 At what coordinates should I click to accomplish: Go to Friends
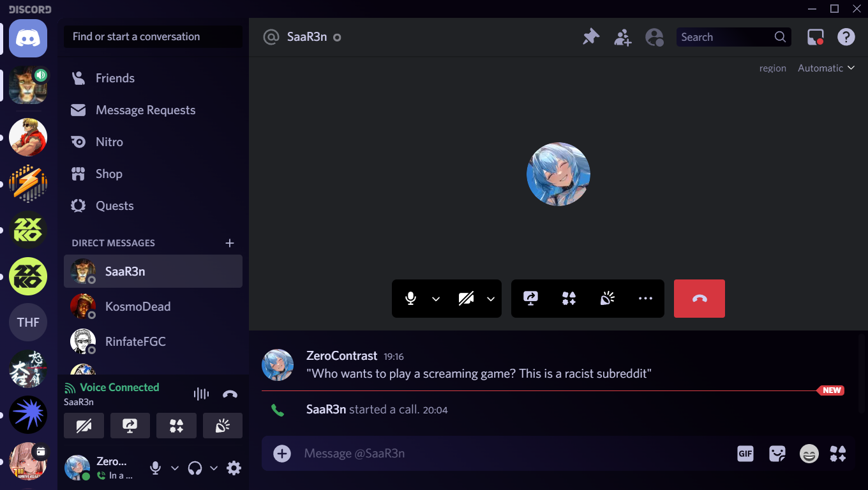153,78
